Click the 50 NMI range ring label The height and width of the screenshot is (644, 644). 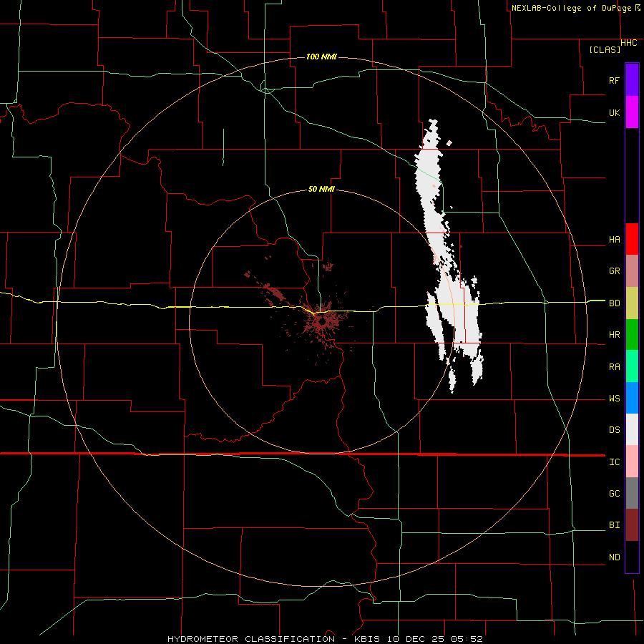click(321, 189)
